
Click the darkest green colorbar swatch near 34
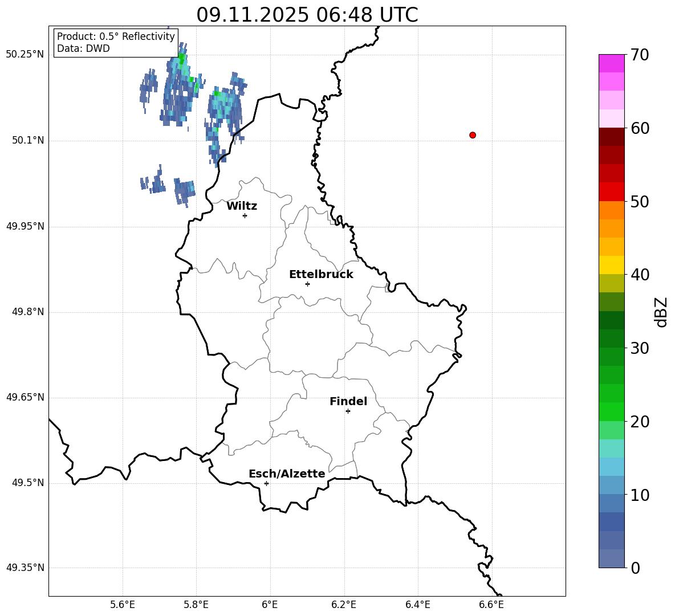[612, 320]
